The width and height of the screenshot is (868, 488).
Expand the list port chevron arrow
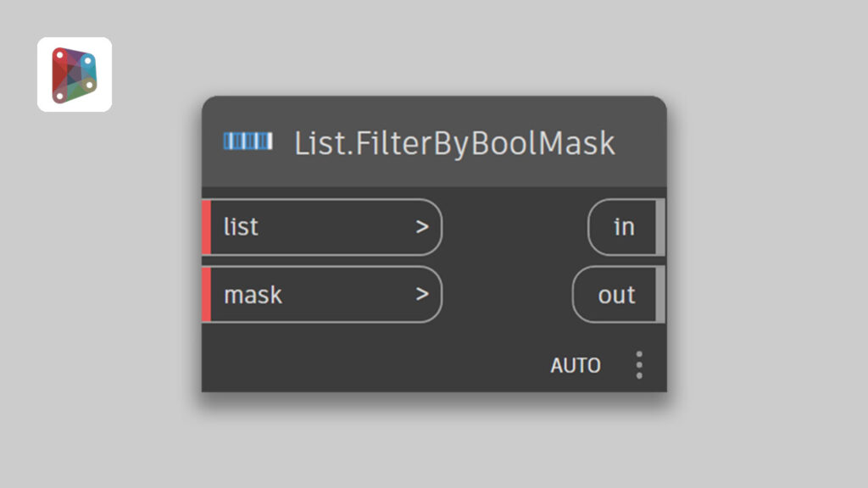coord(421,227)
